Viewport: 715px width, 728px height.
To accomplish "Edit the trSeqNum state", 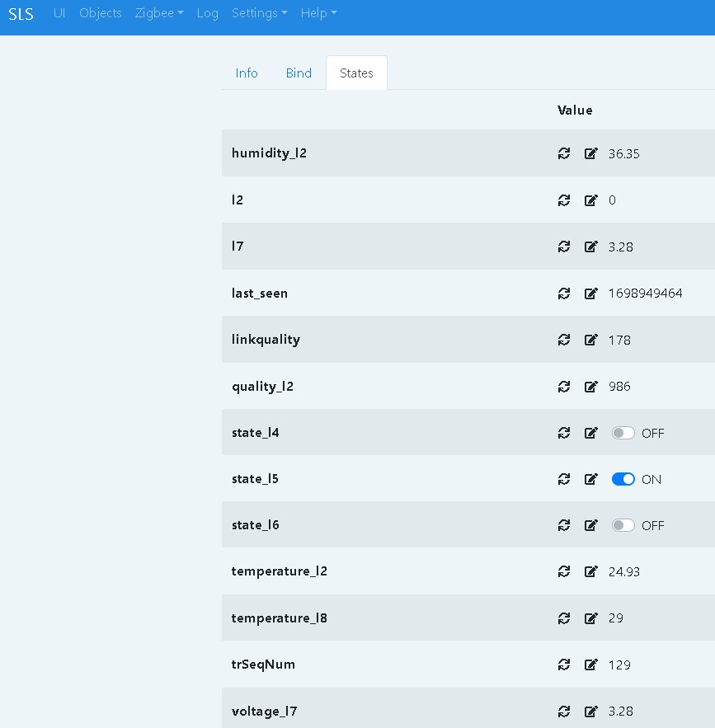I will coord(590,665).
